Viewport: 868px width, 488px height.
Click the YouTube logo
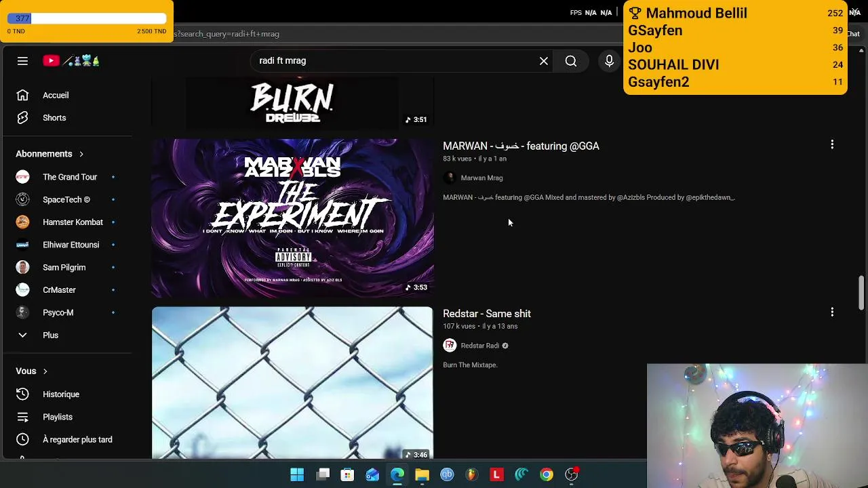tap(71, 61)
